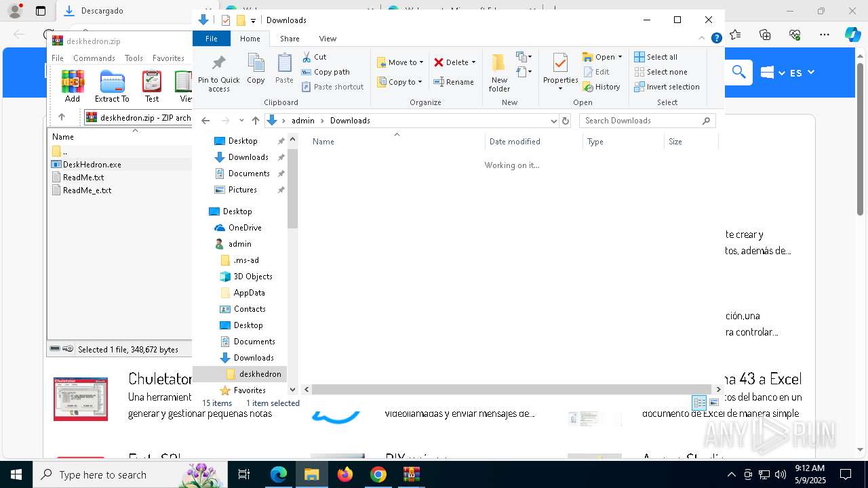Go back in File Explorer navigation
Screen dimensions: 868x488
(205, 121)
